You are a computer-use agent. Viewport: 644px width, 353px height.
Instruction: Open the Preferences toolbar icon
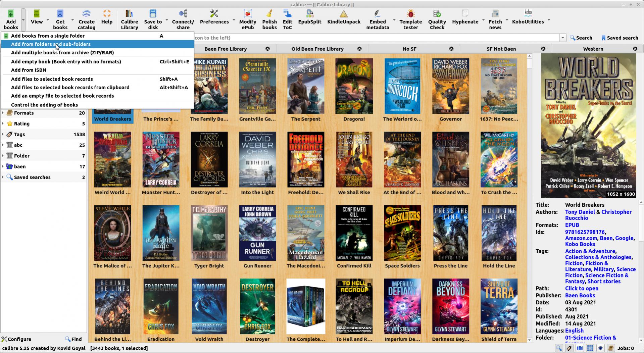click(214, 17)
